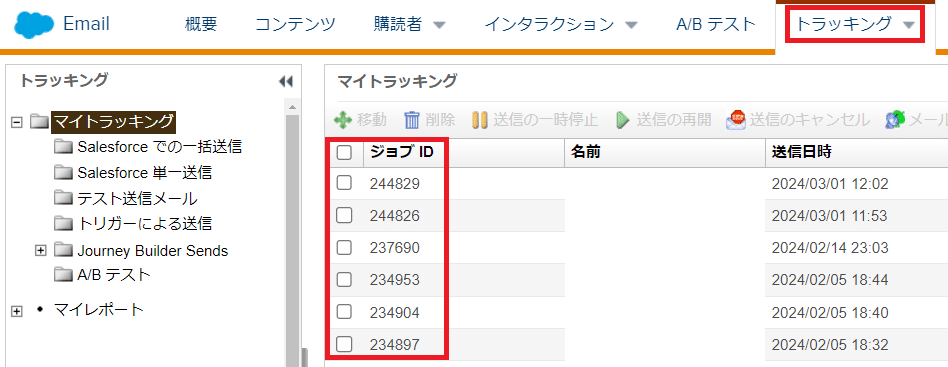Viewport: 948px width, 367px height.
Task: Check the box for job 234904
Action: point(344,312)
